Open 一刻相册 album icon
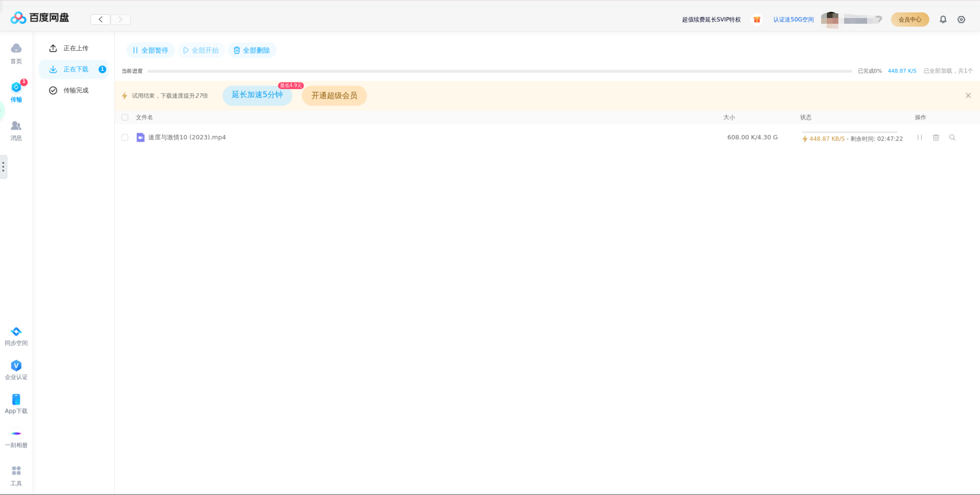 click(16, 434)
